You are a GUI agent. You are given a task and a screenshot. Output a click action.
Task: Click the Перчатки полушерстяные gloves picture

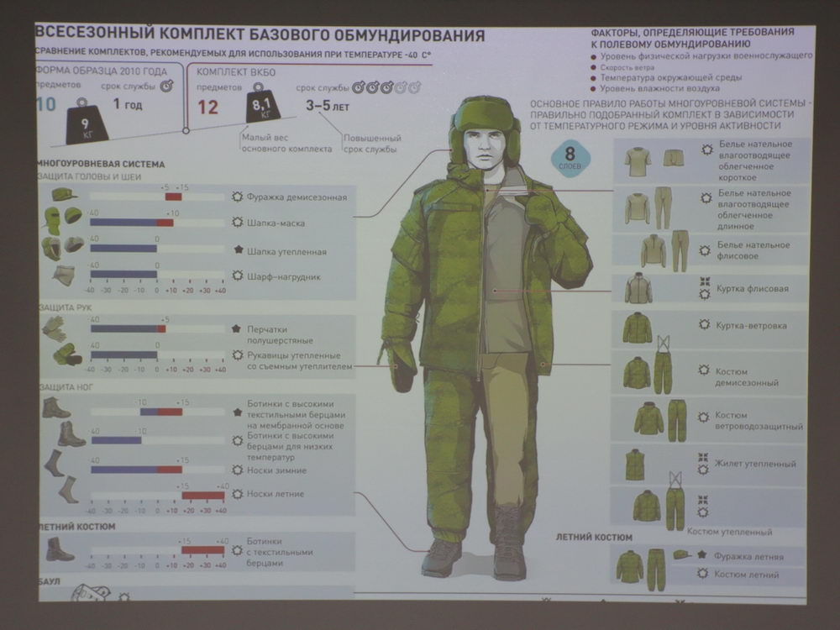55,328
